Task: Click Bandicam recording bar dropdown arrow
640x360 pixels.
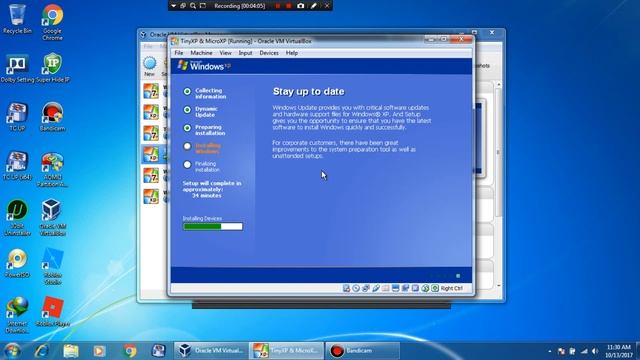Action: point(173,6)
